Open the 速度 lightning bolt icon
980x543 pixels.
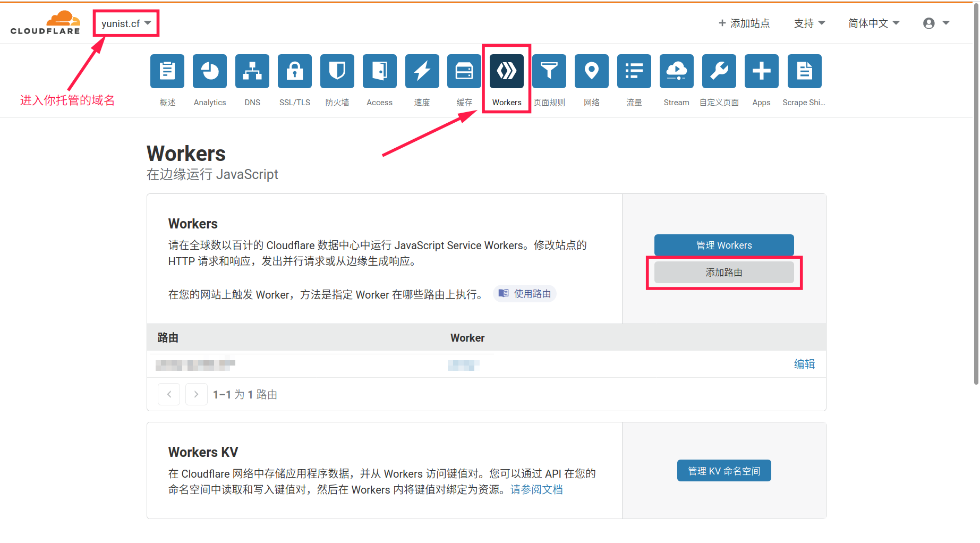(422, 71)
